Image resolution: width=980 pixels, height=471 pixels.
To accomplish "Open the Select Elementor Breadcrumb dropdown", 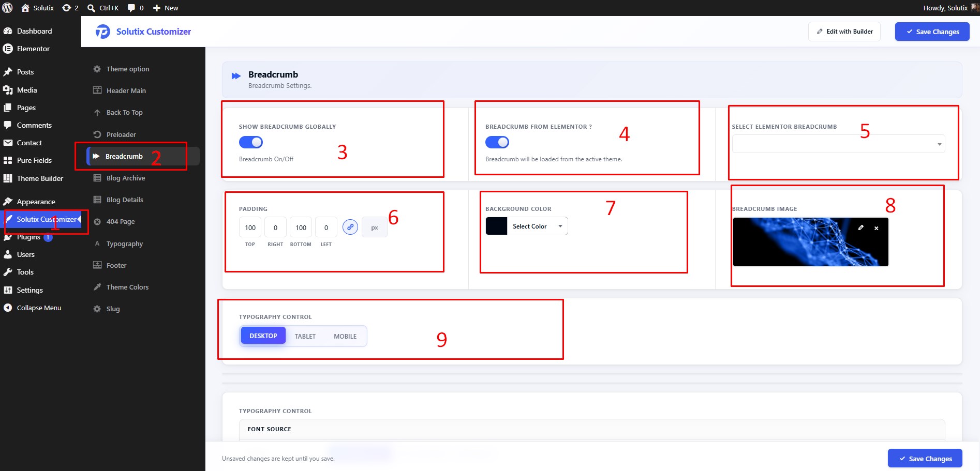I will tap(838, 144).
